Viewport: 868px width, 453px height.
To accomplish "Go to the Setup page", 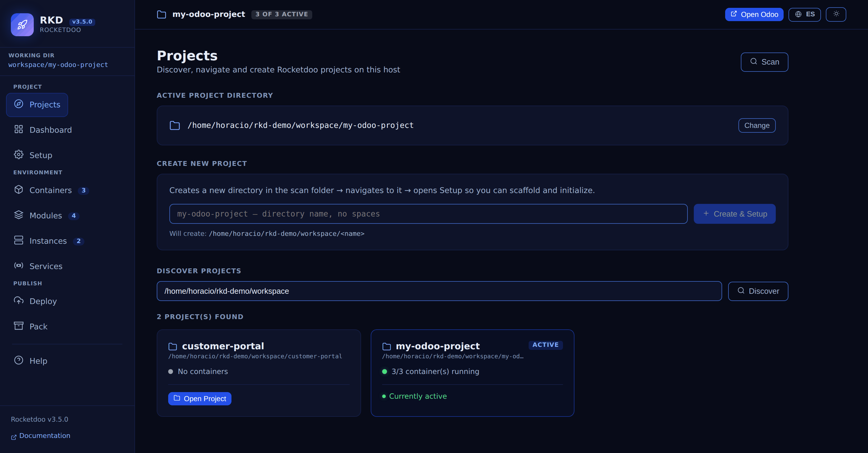I will pyautogui.click(x=33, y=155).
